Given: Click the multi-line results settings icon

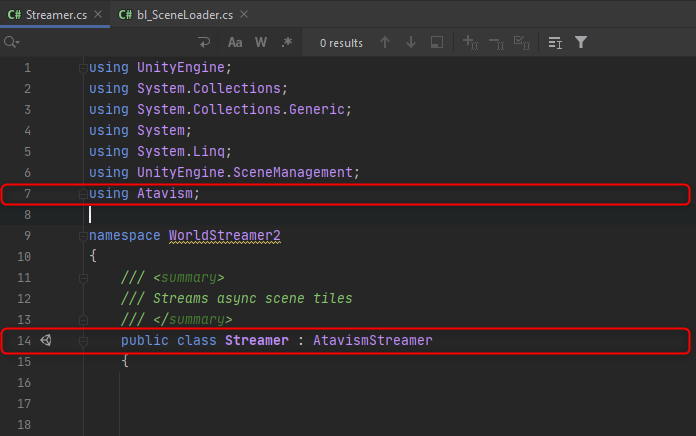Looking at the screenshot, I should 555,43.
